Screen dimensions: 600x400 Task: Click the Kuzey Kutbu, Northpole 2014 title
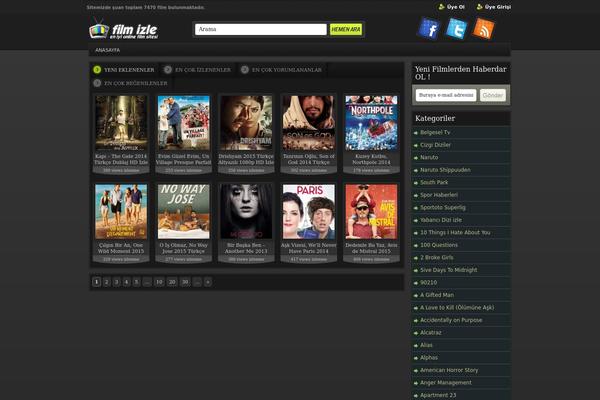(371, 159)
